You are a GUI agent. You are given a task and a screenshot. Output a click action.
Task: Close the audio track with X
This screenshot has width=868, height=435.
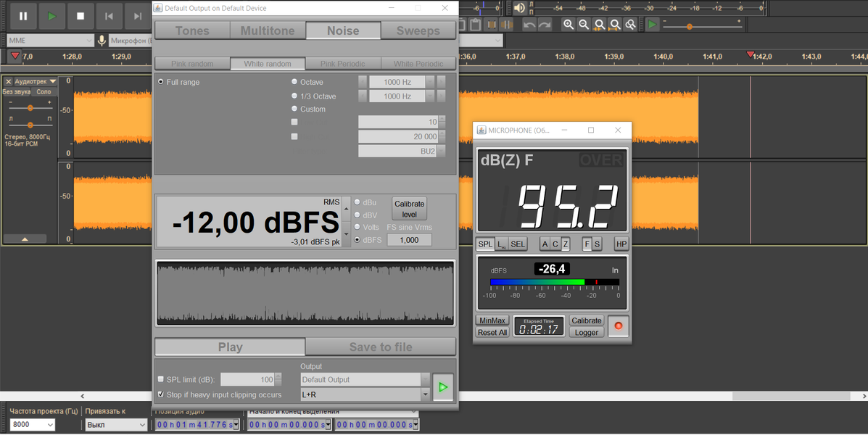(x=8, y=81)
